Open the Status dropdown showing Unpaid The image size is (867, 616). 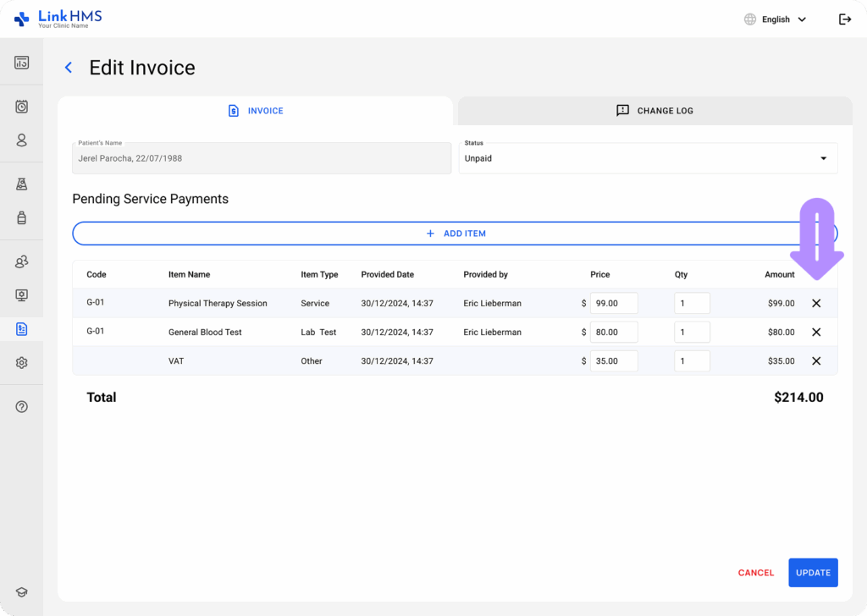648,158
